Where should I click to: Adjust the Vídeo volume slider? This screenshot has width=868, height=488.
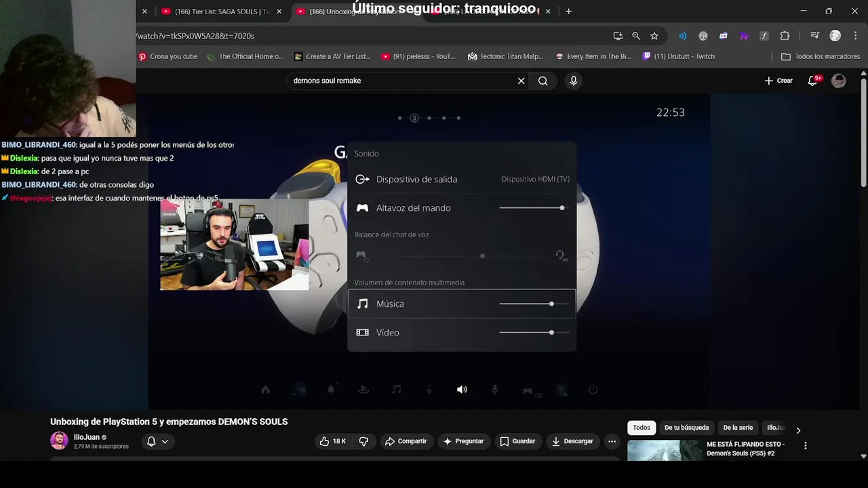[534, 332]
